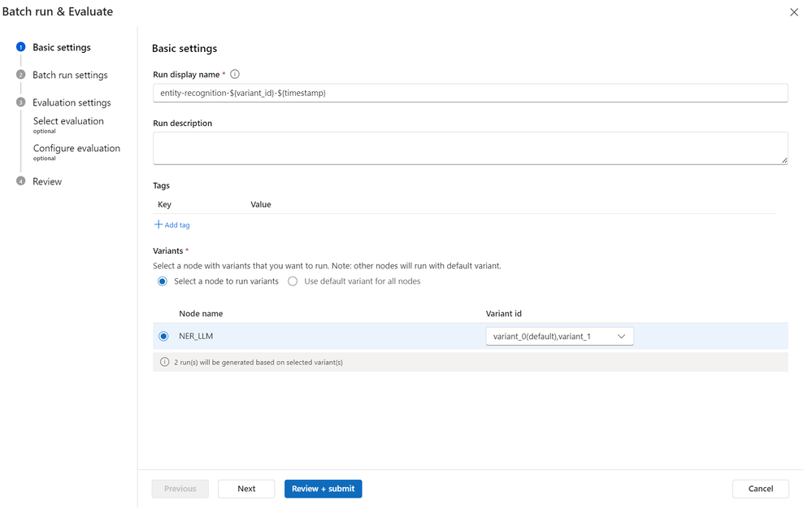Open the Evaluation settings step
Image resolution: width=812 pixels, height=518 pixels.
[72, 102]
